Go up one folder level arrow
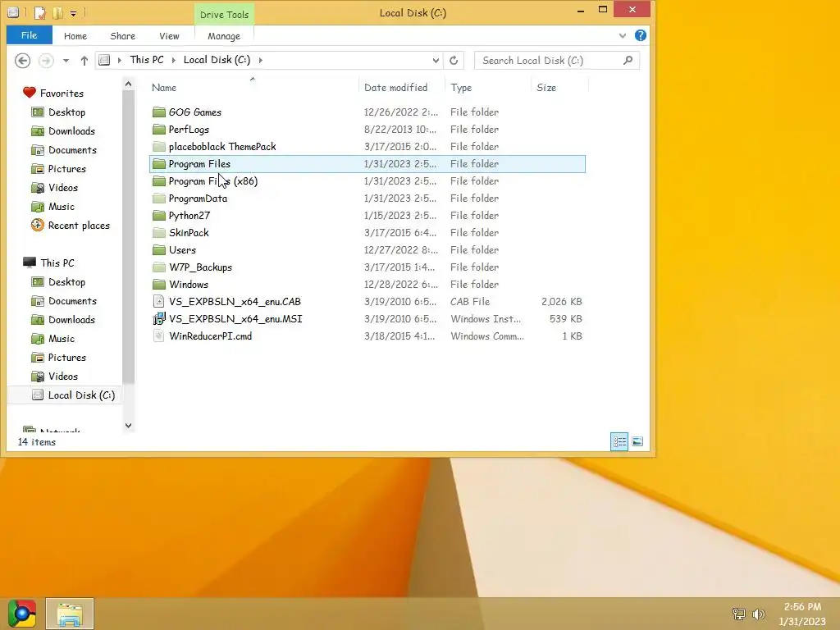840x630 pixels. (x=84, y=61)
